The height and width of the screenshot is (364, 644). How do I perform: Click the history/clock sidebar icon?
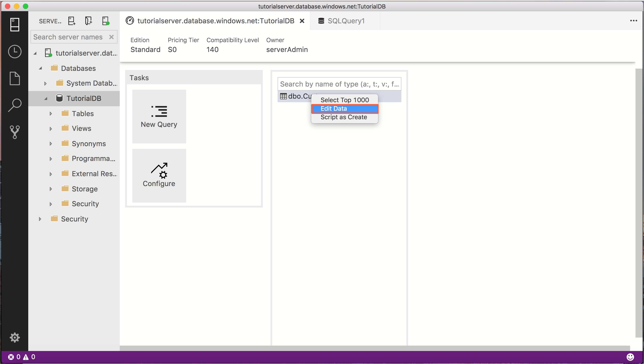pos(15,51)
